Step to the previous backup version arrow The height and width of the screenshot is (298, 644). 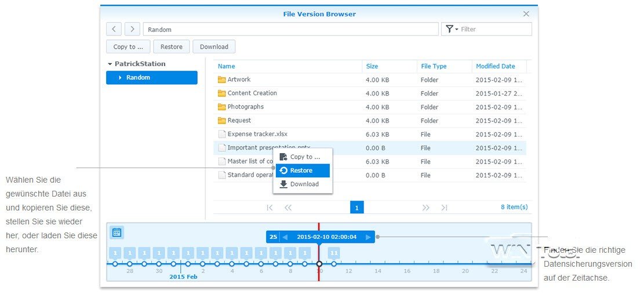coord(285,237)
